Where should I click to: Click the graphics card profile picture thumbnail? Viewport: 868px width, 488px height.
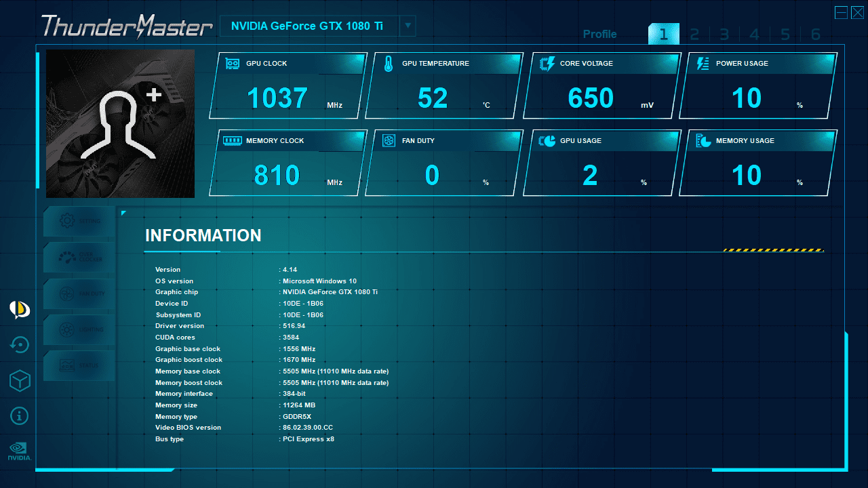pos(120,123)
